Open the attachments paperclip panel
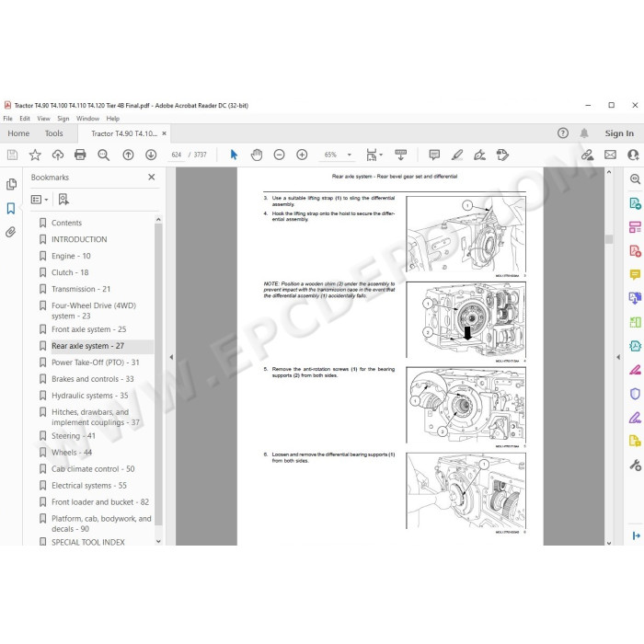 [x=11, y=232]
